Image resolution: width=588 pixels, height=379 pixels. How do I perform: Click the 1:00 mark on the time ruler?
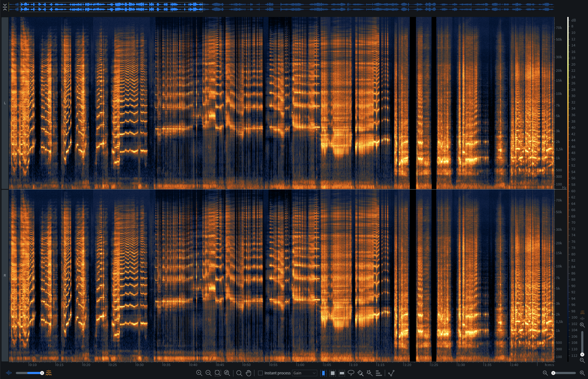pos(300,365)
